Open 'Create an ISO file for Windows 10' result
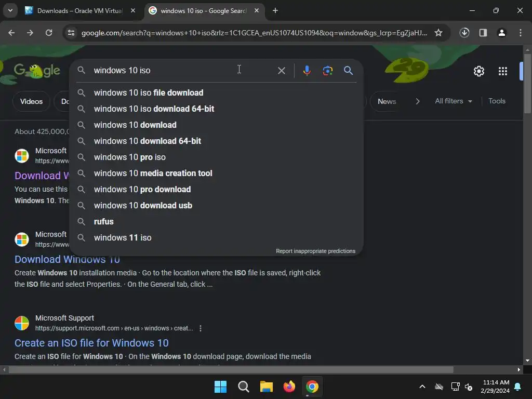 pyautogui.click(x=91, y=343)
